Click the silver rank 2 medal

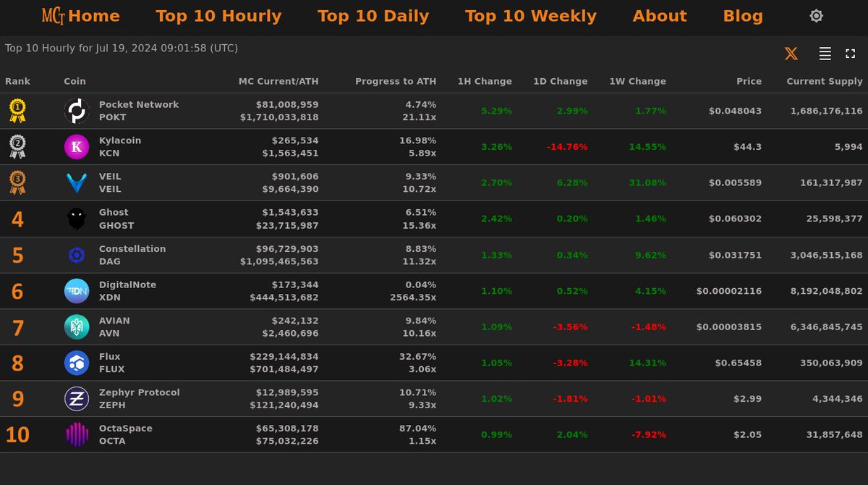[17, 147]
